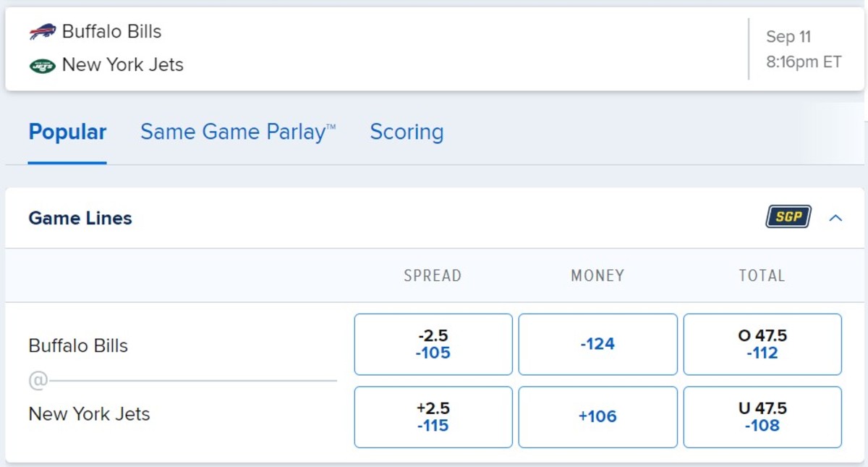Open the Same Game Parlay tab
This screenshot has width=868, height=467.
pos(238,132)
